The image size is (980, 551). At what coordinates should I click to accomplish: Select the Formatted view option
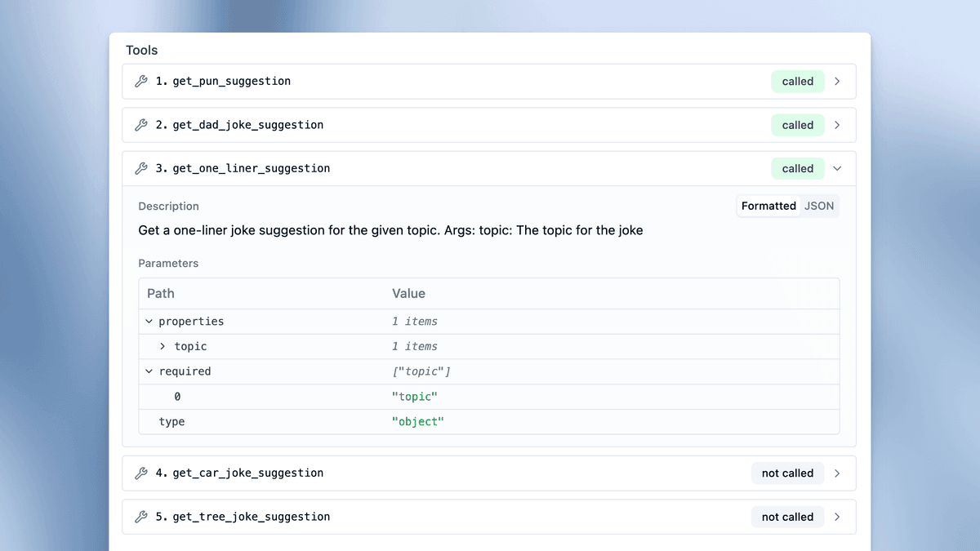pyautogui.click(x=768, y=207)
